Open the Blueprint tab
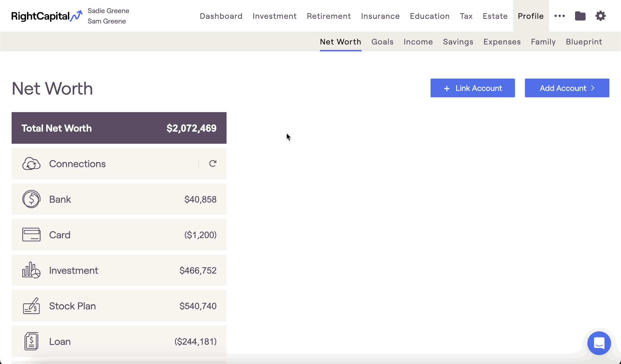Image resolution: width=621 pixels, height=364 pixels. pyautogui.click(x=584, y=42)
